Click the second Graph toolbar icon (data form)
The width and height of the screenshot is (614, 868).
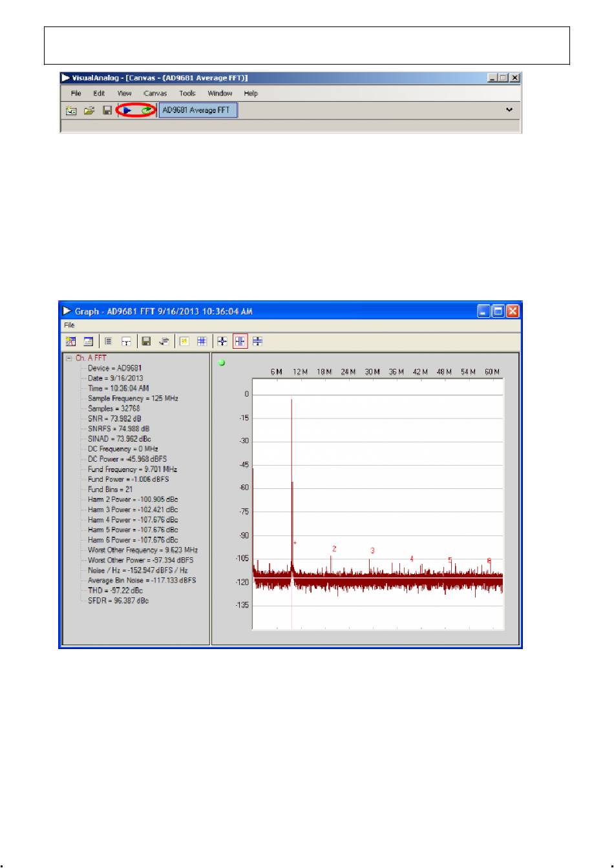[x=88, y=341]
